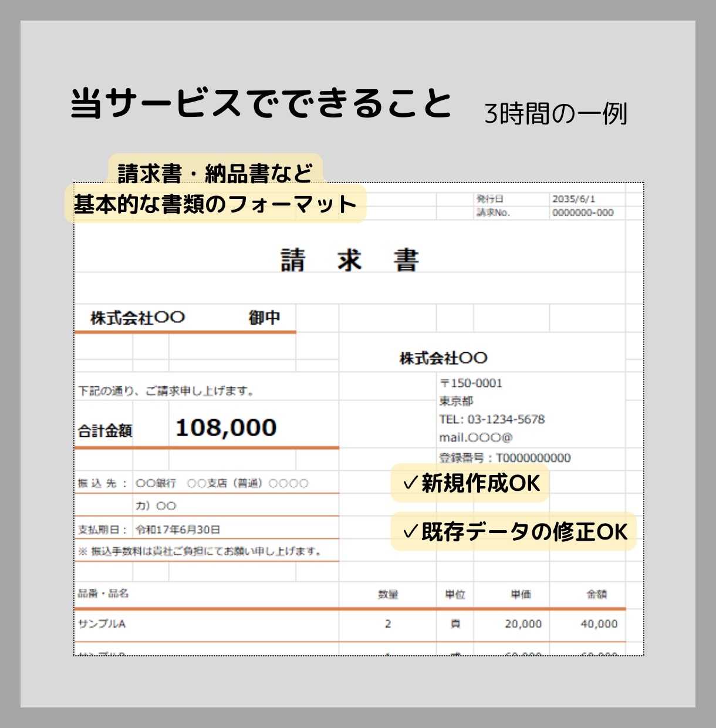Select the 合計金額 label
The height and width of the screenshot is (728, 716).
pyautogui.click(x=105, y=431)
